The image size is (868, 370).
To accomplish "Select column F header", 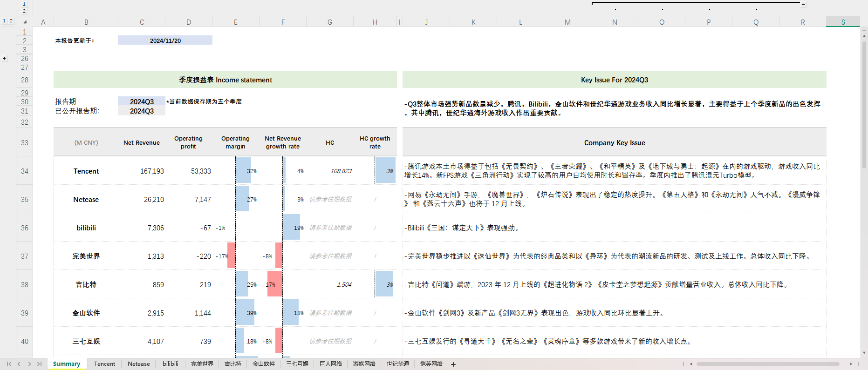I will (283, 22).
